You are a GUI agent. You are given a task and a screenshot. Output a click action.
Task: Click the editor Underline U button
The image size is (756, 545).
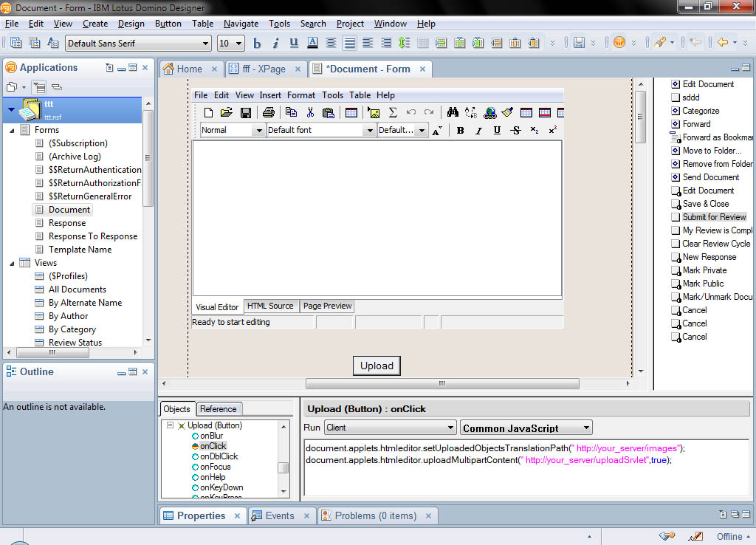click(497, 130)
